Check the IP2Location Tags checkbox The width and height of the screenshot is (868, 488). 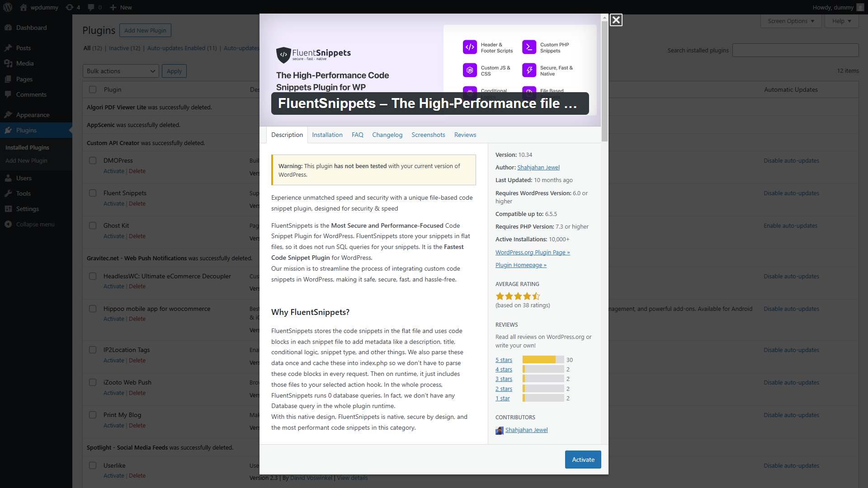tap(93, 350)
